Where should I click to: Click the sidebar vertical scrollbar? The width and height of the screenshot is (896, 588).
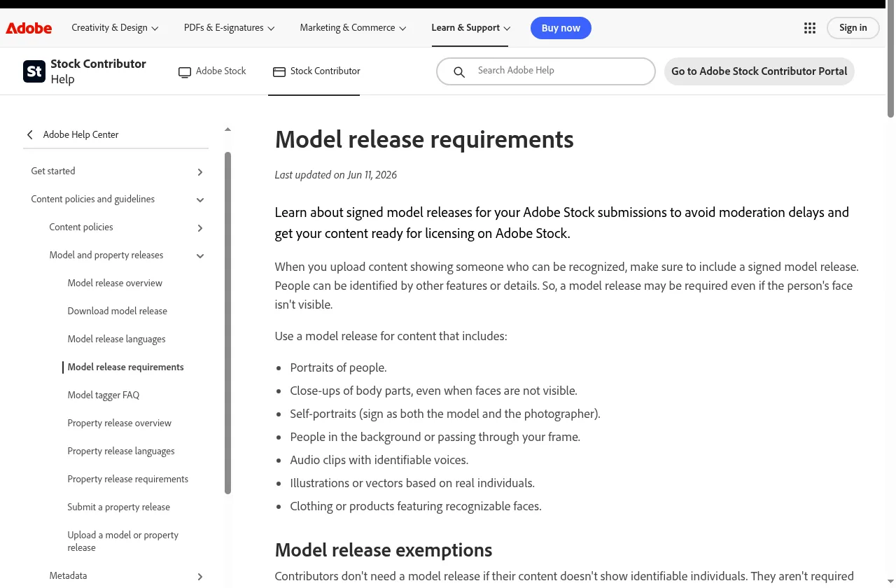click(x=227, y=322)
